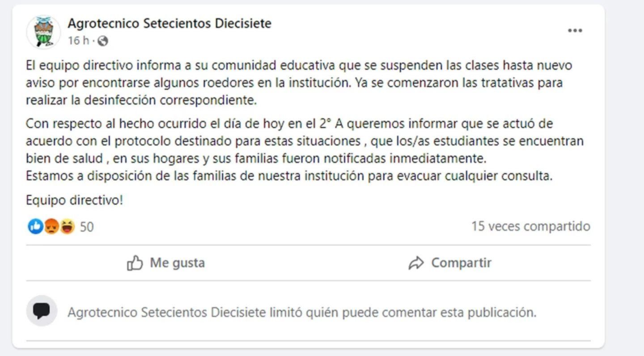644x356 pixels.
Task: Click the thumbs-up icon beside Me gusta
Action: 135,263
